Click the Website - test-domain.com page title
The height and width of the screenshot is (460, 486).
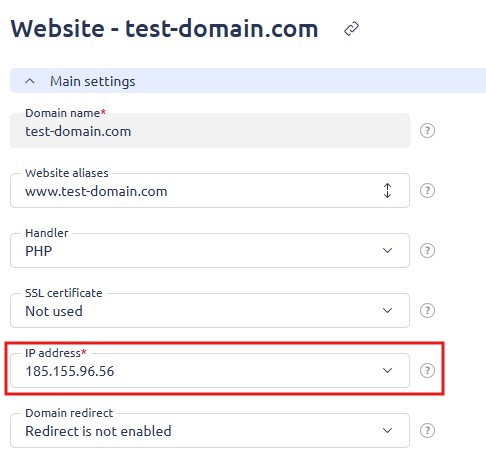[x=165, y=29]
